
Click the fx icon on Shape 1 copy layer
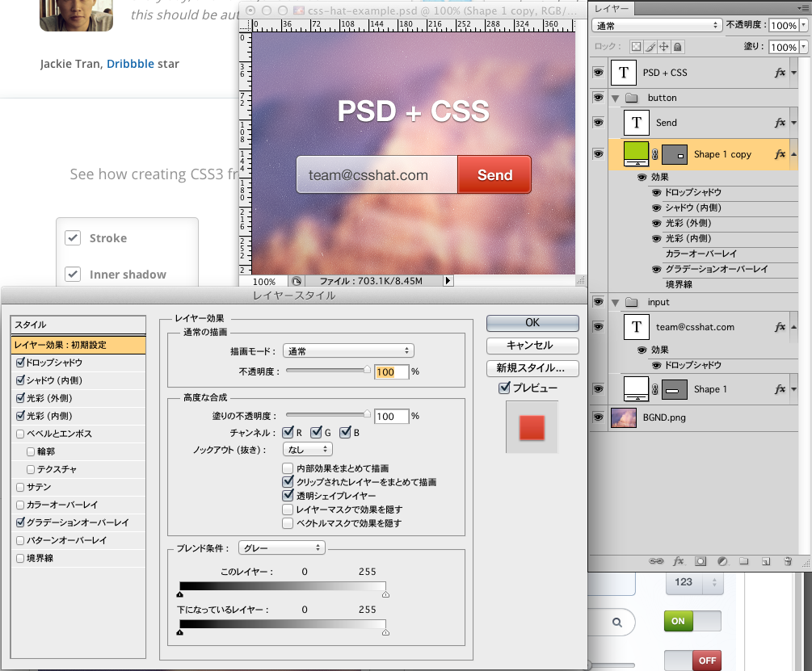point(780,154)
